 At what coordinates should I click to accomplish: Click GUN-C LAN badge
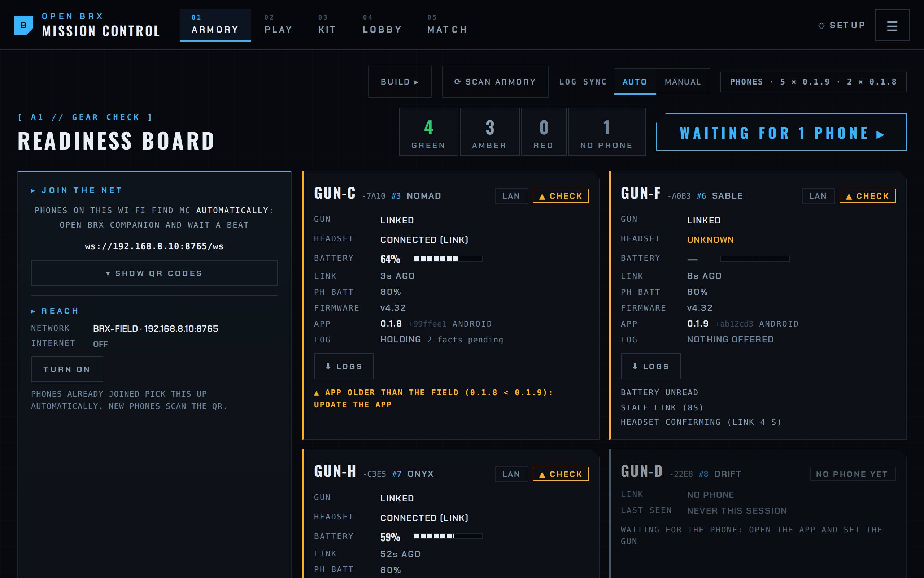[x=511, y=196]
